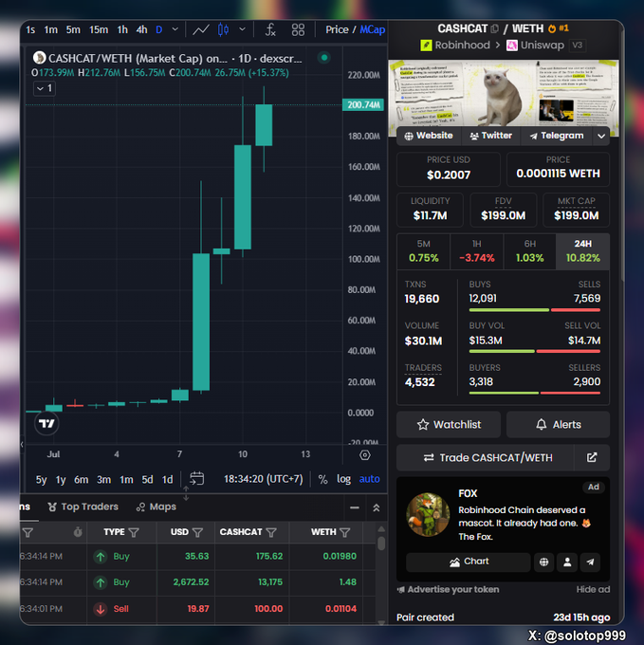Click Advertise your token link
The width and height of the screenshot is (644, 645).
[449, 589]
